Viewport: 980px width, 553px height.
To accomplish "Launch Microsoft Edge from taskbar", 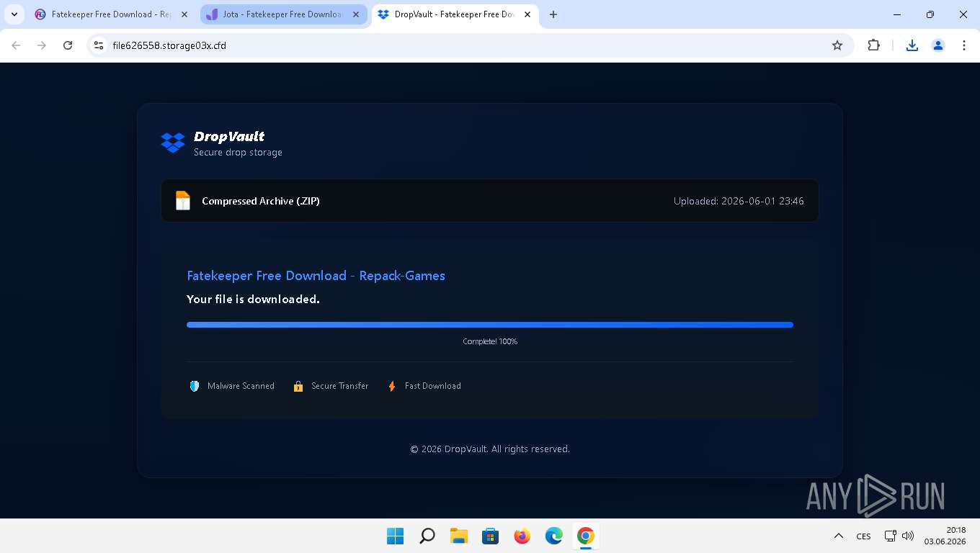I will pos(553,536).
